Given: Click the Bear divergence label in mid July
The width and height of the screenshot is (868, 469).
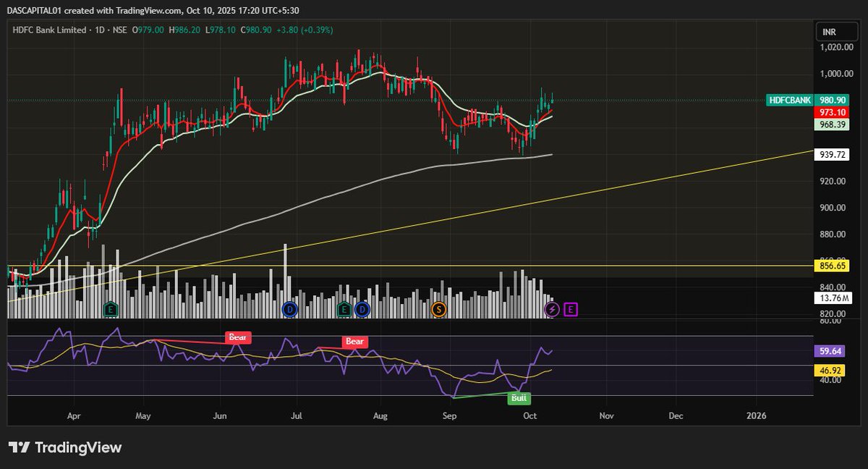Looking at the screenshot, I should point(354,342).
